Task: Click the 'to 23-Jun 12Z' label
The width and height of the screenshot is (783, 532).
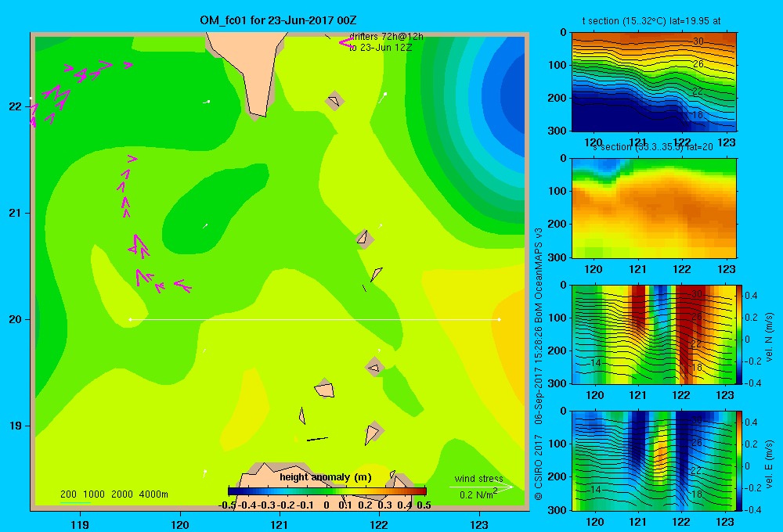Action: 381,48
